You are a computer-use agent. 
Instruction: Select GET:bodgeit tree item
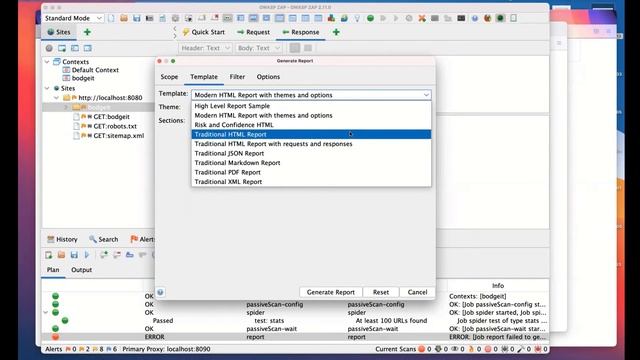111,117
